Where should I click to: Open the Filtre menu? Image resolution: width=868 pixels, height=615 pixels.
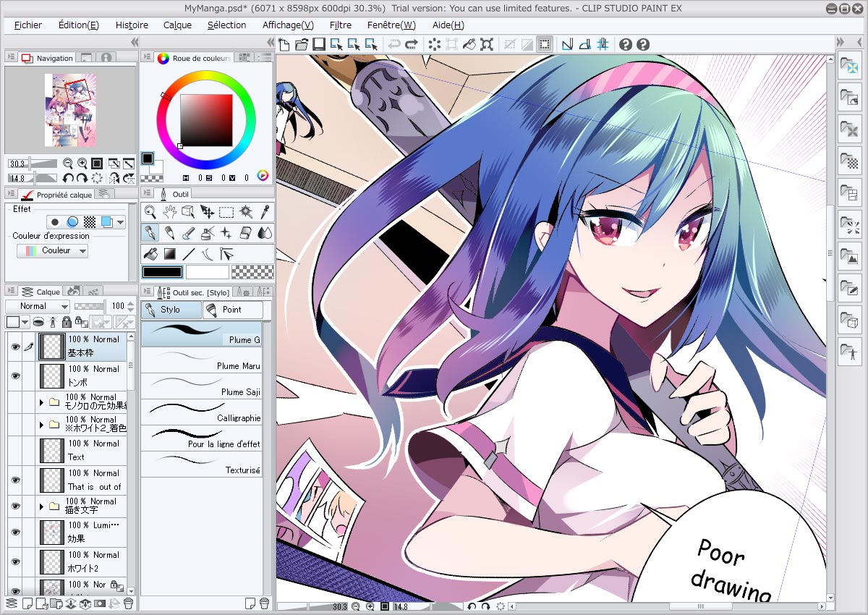point(340,25)
